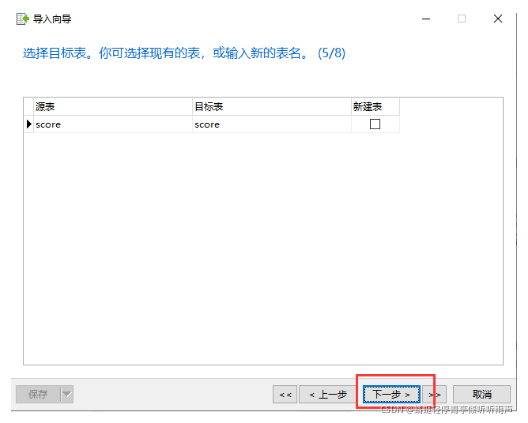The height and width of the screenshot is (423, 528).
Task: Jump to last step with >> button
Action: point(435,394)
